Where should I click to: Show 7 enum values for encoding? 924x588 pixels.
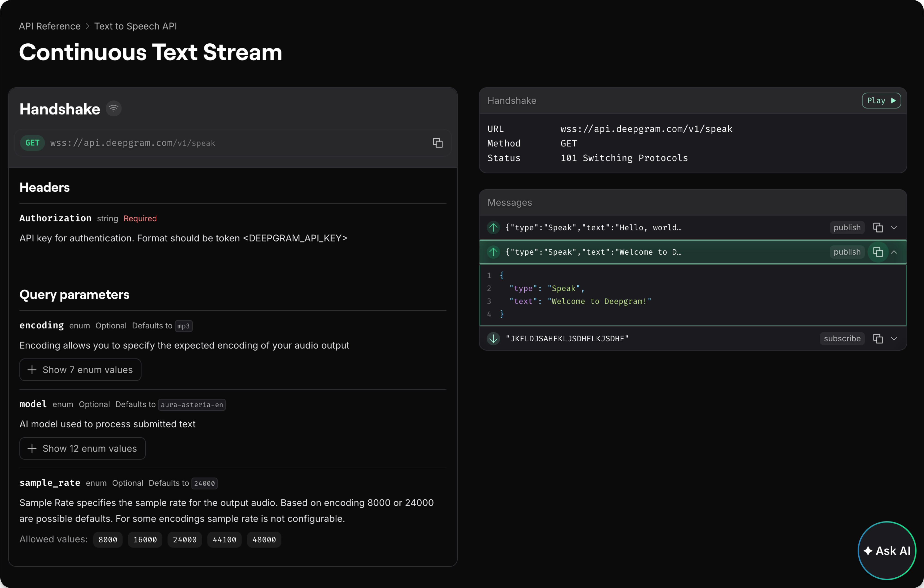80,370
